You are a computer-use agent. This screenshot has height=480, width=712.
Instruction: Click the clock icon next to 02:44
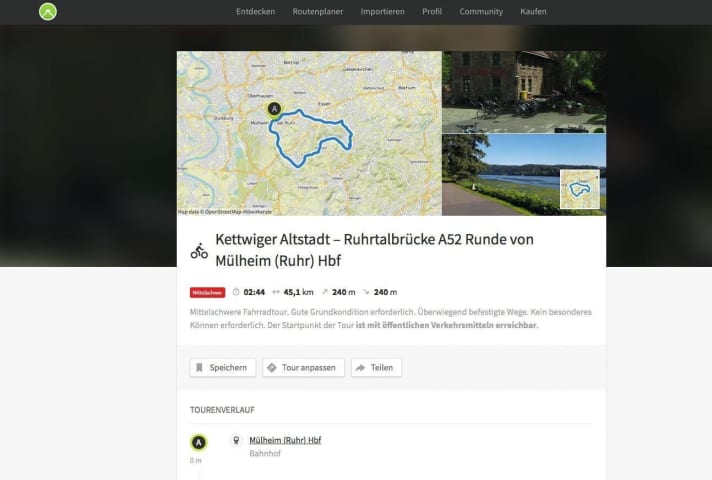click(236, 292)
